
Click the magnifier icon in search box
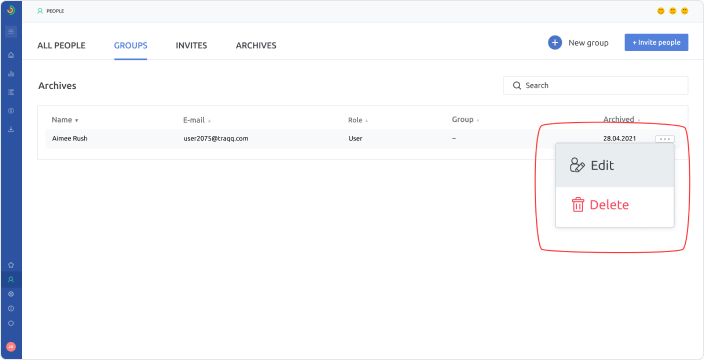click(x=517, y=85)
